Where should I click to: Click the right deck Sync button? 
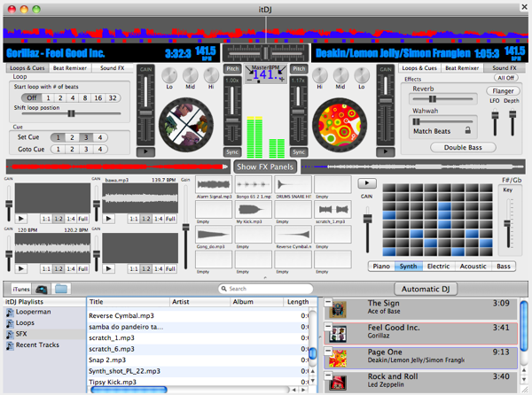[x=299, y=152]
